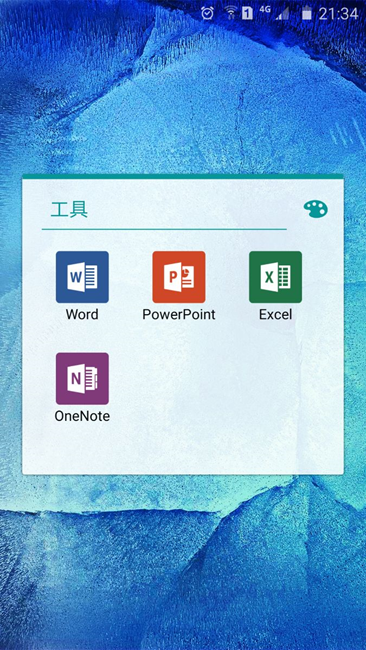This screenshot has width=366, height=650.
Task: Open the green Excel icon
Action: point(275,277)
